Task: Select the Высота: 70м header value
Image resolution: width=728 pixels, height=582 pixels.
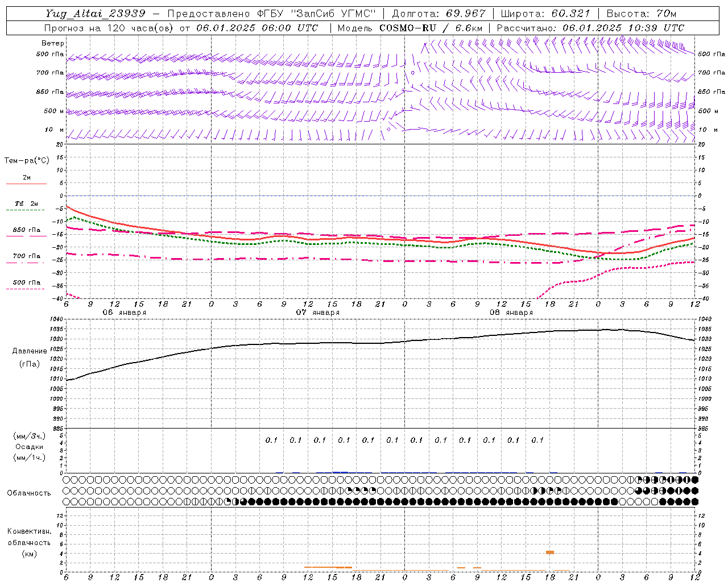Action: click(x=641, y=14)
